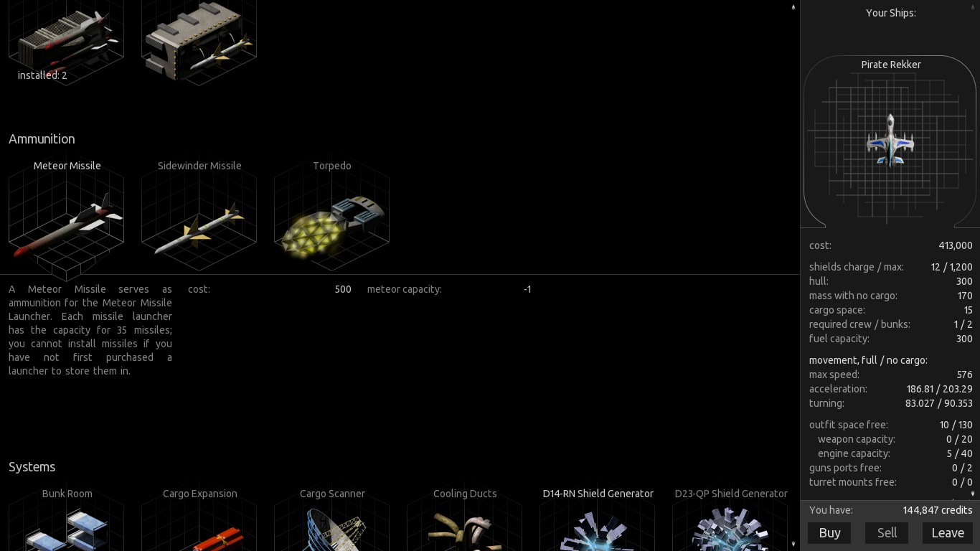Collapse the Ammunition category header
Screen dimensions: 980x551
[x=42, y=139]
